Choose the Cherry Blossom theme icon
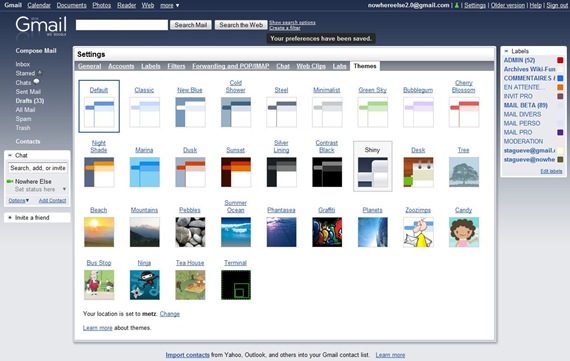 [x=464, y=112]
